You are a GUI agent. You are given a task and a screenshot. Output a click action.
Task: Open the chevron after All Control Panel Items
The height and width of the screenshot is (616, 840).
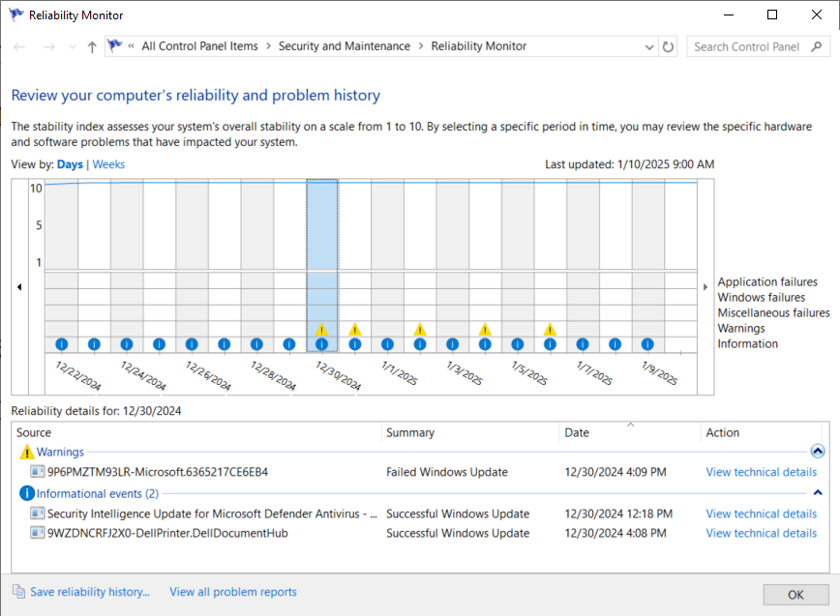tap(268, 46)
